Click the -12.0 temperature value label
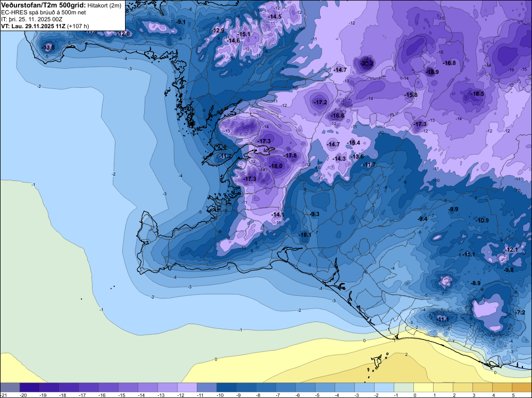Viewport: 532px width, 398px height. (x=123, y=34)
